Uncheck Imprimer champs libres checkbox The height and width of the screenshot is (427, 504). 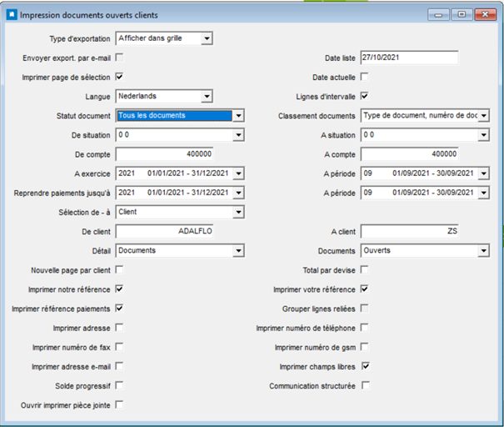tap(366, 366)
